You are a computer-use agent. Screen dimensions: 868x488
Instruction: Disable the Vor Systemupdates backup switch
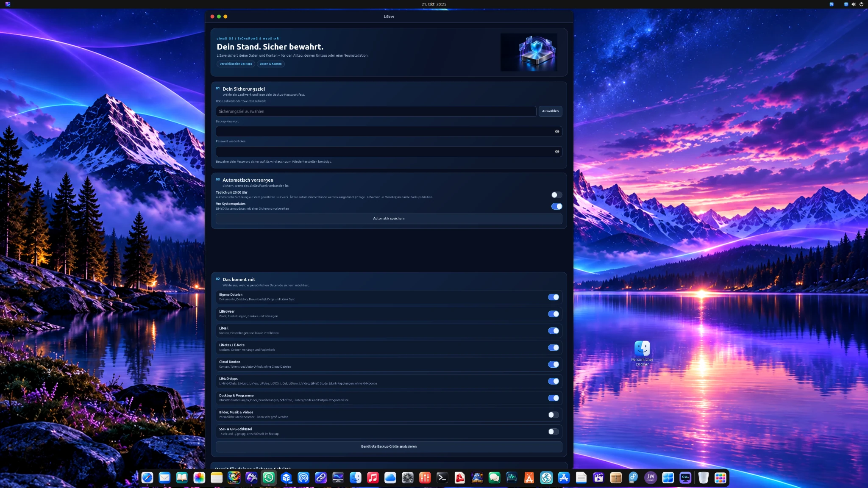pyautogui.click(x=556, y=206)
